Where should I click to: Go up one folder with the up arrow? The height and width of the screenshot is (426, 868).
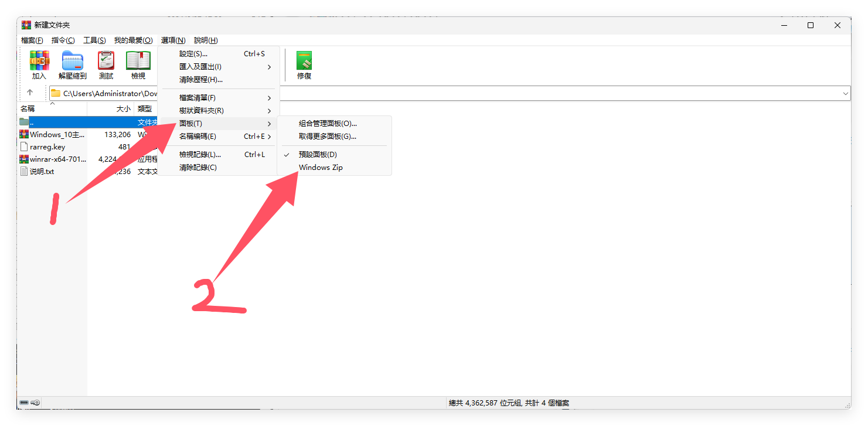(x=30, y=93)
